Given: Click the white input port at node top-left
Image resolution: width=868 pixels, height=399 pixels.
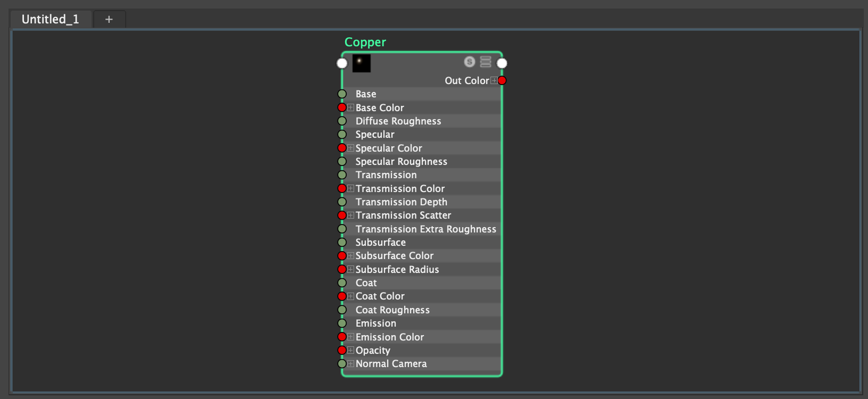Looking at the screenshot, I should point(342,64).
